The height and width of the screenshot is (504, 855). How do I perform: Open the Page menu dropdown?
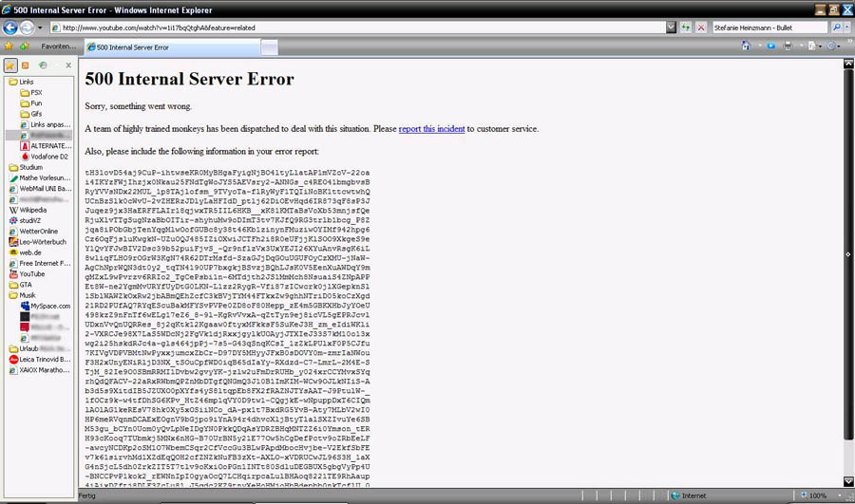815,47
